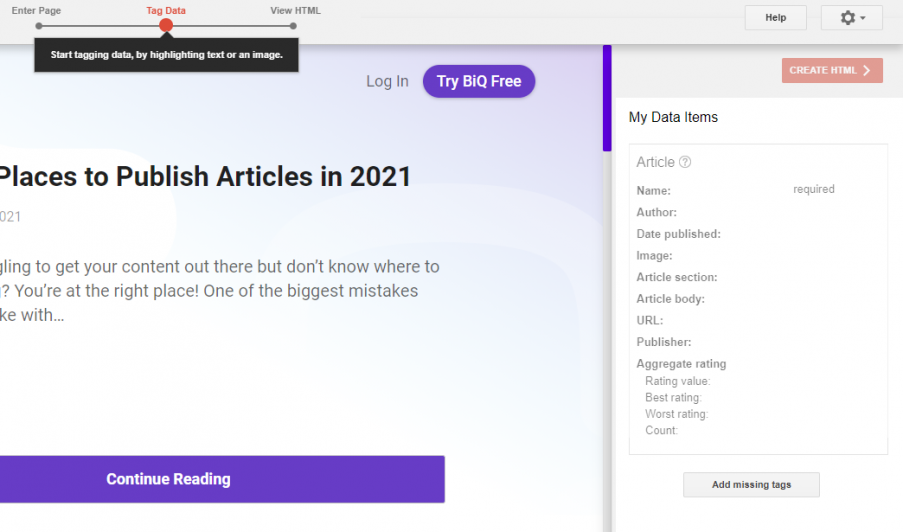Click the Article help question mark icon
The width and height of the screenshot is (903, 532).
coord(685,162)
